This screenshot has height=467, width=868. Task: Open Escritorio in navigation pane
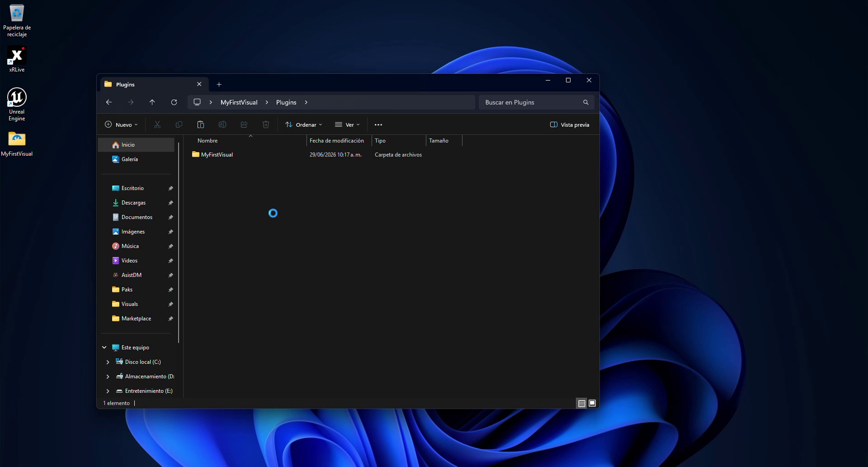coord(132,188)
